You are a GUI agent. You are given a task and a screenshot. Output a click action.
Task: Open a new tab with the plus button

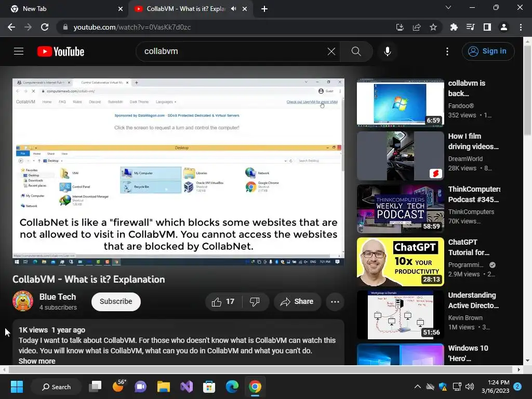[264, 9]
